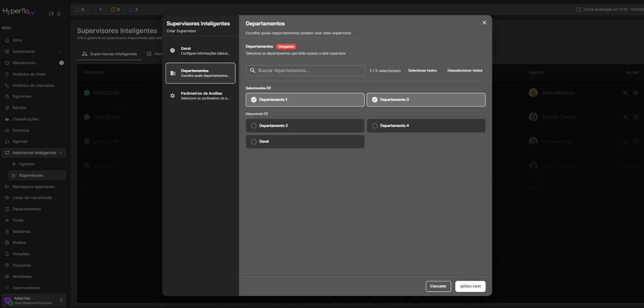The image size is (644, 308).
Task: Click the refresh icon beside Última atualização
Action: (x=578, y=10)
